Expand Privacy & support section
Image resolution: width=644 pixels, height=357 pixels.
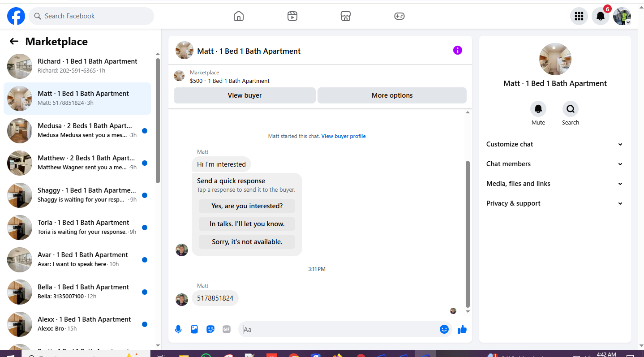(x=555, y=203)
